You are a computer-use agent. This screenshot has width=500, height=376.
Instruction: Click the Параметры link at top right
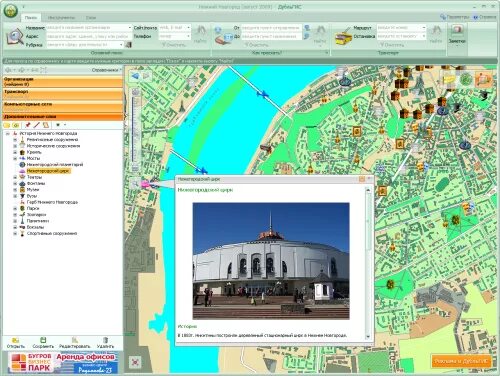pos(454,17)
